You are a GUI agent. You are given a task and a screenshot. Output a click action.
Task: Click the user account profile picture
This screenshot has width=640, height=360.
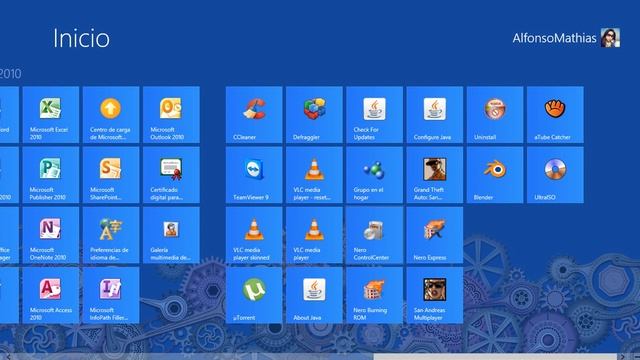click(610, 38)
